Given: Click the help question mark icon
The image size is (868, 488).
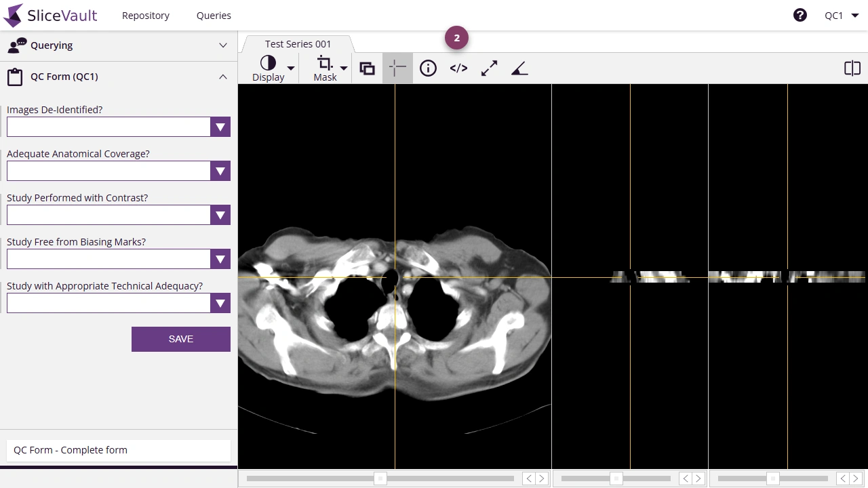Looking at the screenshot, I should pos(800,14).
